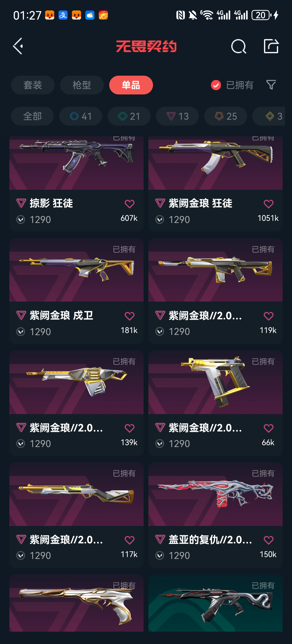This screenshot has height=644, width=292.
Task: Open the 紫阙金琅 戍卫 weapon image
Action: click(76, 270)
